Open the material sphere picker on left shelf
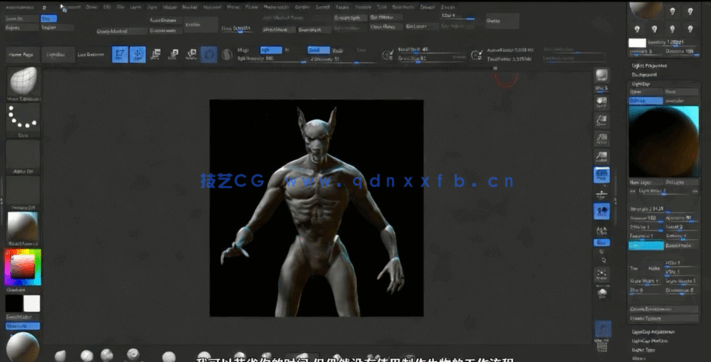The image size is (711, 362). (x=23, y=228)
